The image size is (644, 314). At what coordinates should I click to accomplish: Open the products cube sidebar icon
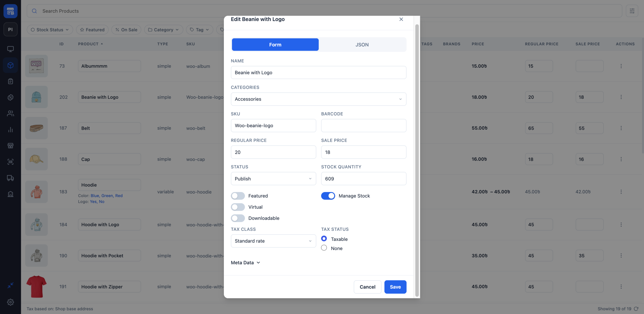[10, 65]
